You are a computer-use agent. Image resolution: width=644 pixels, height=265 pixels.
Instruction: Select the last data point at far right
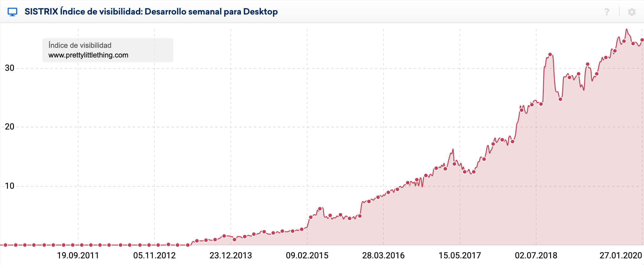coord(642,40)
